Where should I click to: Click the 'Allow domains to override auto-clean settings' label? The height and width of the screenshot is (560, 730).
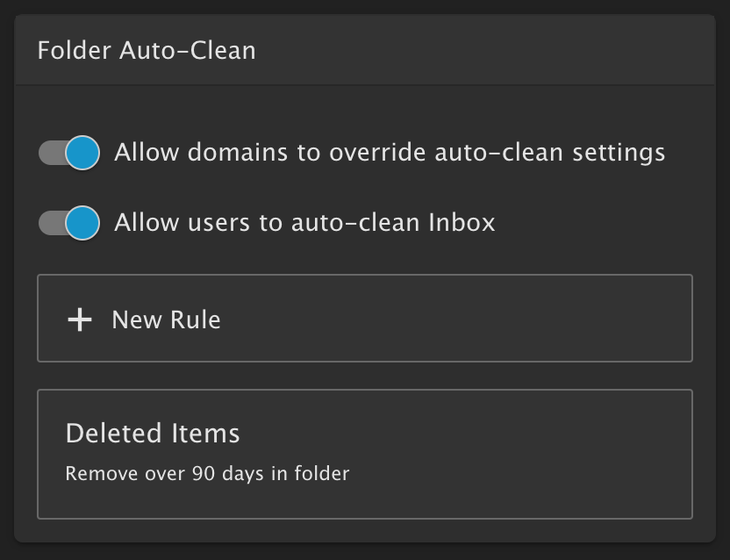click(x=390, y=153)
